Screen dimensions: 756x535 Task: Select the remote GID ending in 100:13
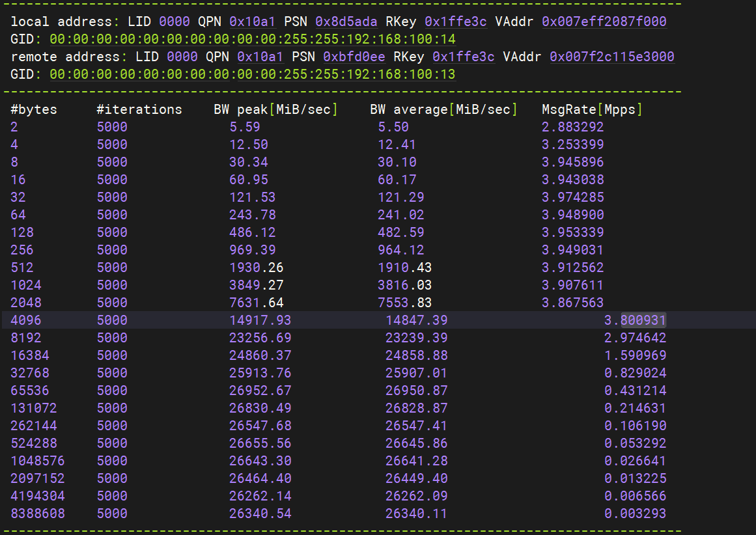coord(252,74)
